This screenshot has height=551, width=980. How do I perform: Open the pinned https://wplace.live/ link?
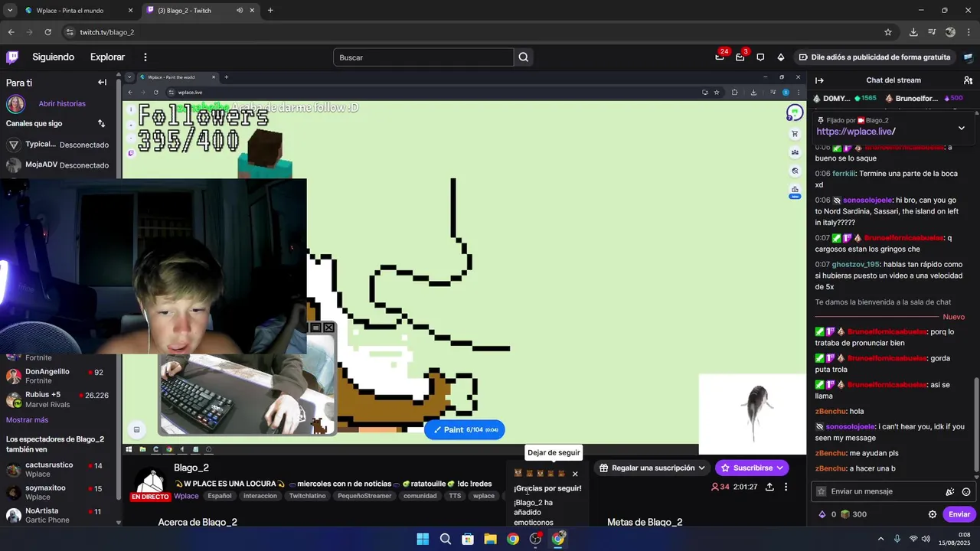[x=855, y=132]
